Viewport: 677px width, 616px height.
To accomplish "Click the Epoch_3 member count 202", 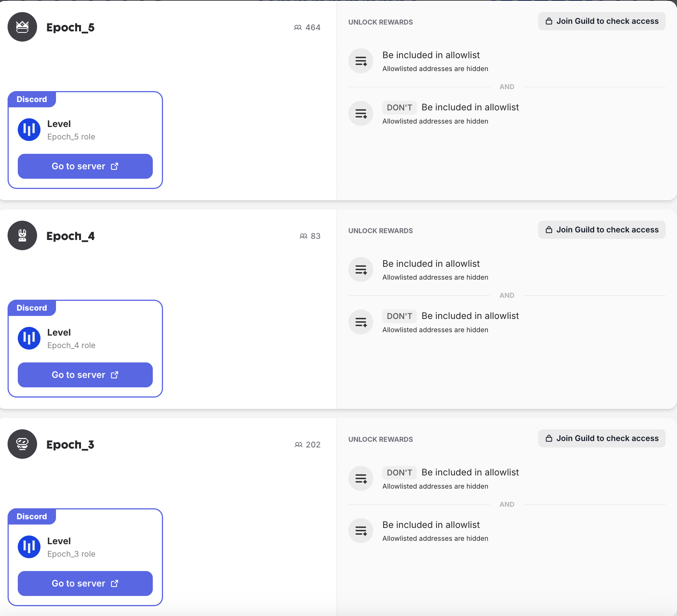I will (x=307, y=444).
